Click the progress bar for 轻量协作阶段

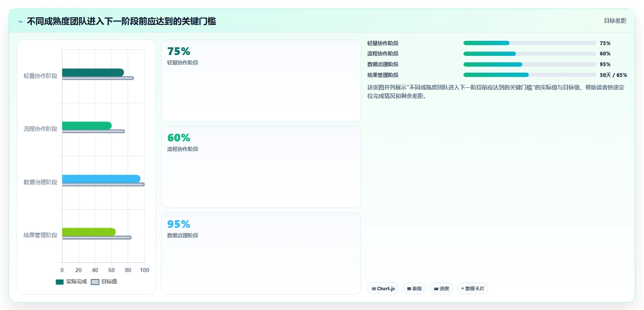(530, 43)
